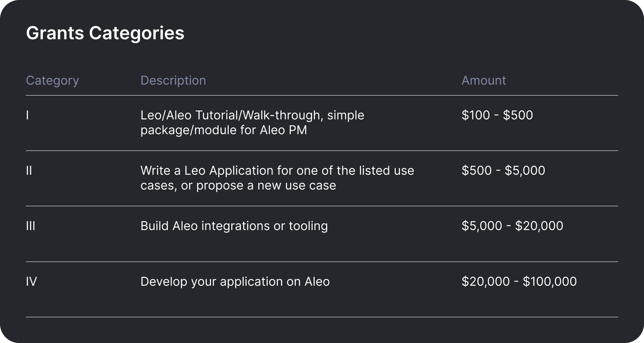This screenshot has height=343, width=644.
Task: Click the Description column header
Action: pyautogui.click(x=173, y=80)
